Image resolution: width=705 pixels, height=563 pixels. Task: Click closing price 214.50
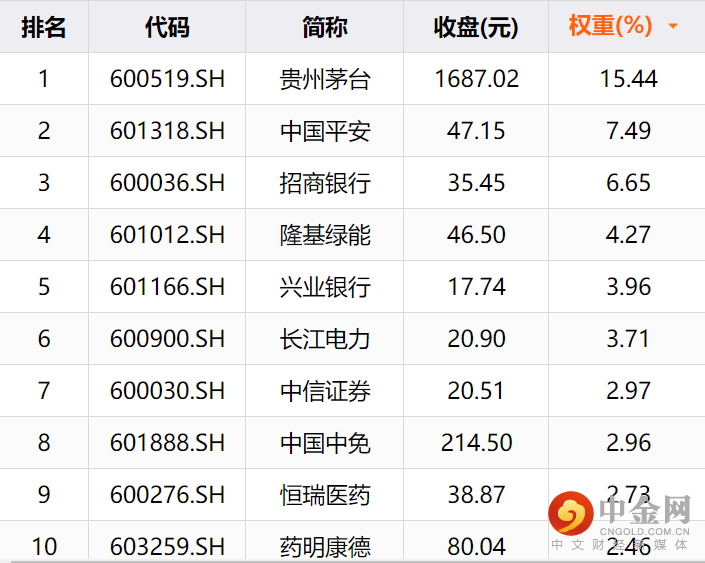click(477, 443)
